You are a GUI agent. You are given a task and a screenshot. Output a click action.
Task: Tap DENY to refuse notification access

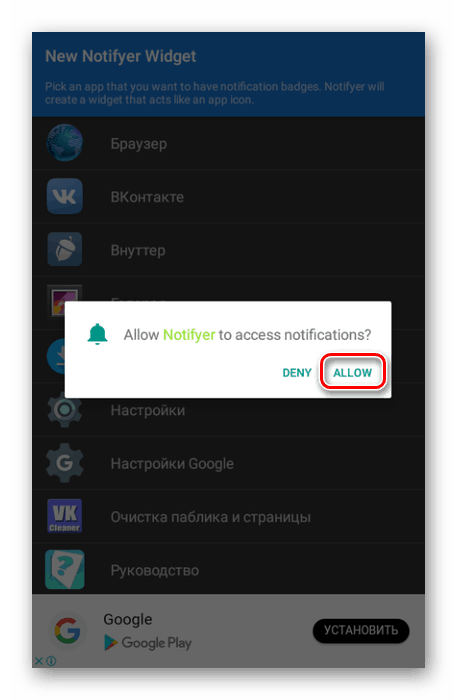297,372
